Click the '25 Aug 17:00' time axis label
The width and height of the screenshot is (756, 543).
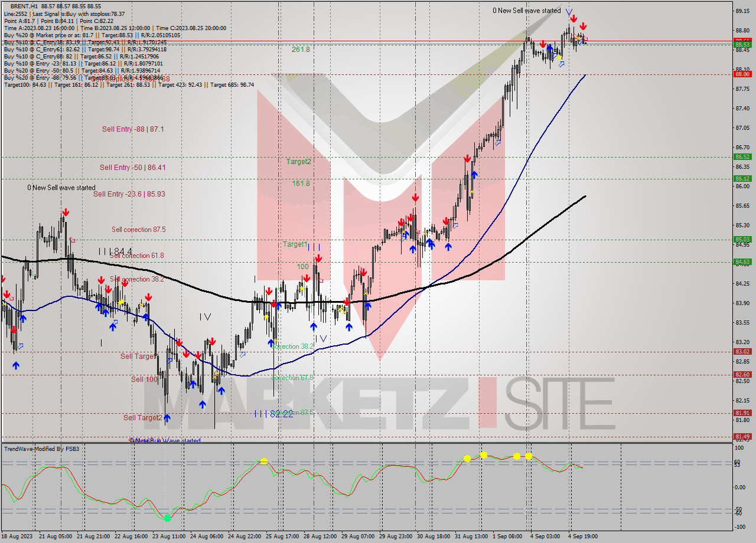[281, 537]
